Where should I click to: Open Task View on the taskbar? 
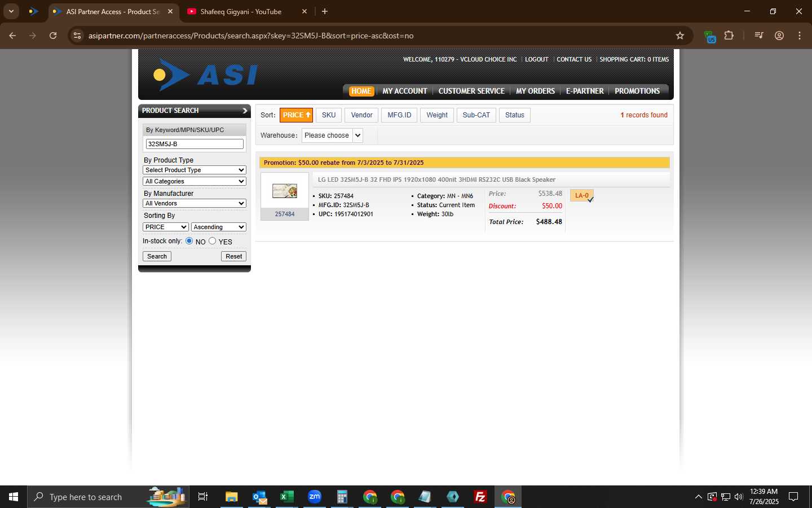203,497
